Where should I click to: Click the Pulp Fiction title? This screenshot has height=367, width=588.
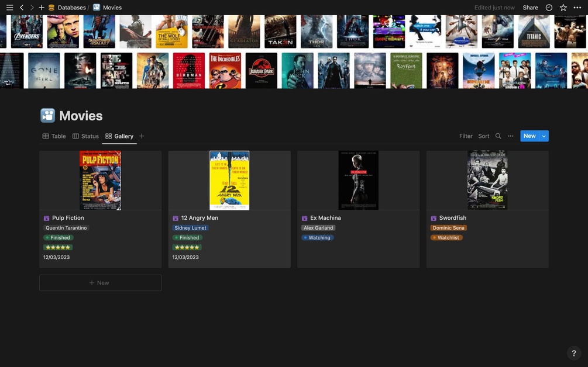[x=68, y=217]
